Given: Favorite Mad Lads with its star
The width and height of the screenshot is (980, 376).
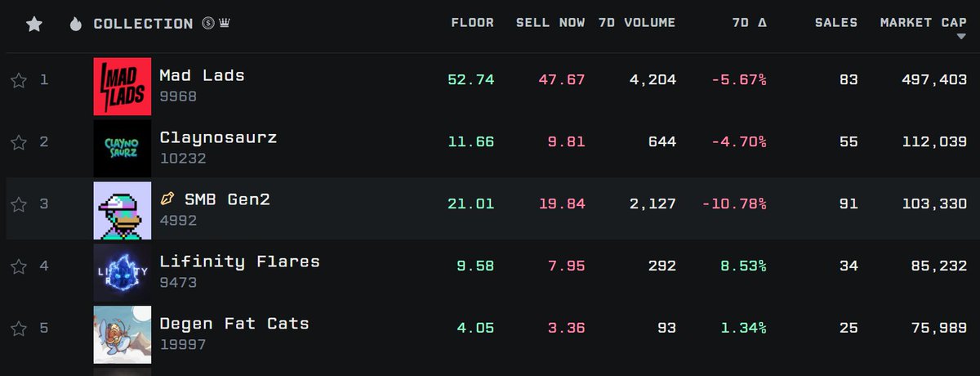Looking at the screenshot, I should (19, 80).
